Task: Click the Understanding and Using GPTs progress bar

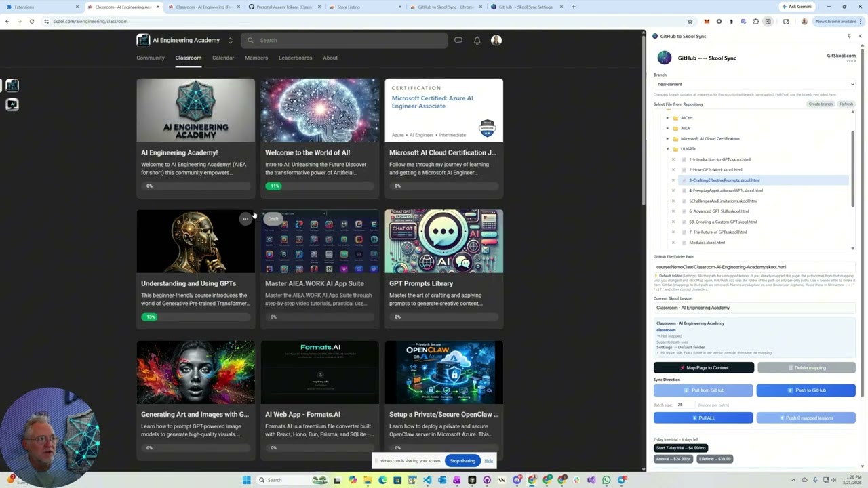Action: click(196, 317)
